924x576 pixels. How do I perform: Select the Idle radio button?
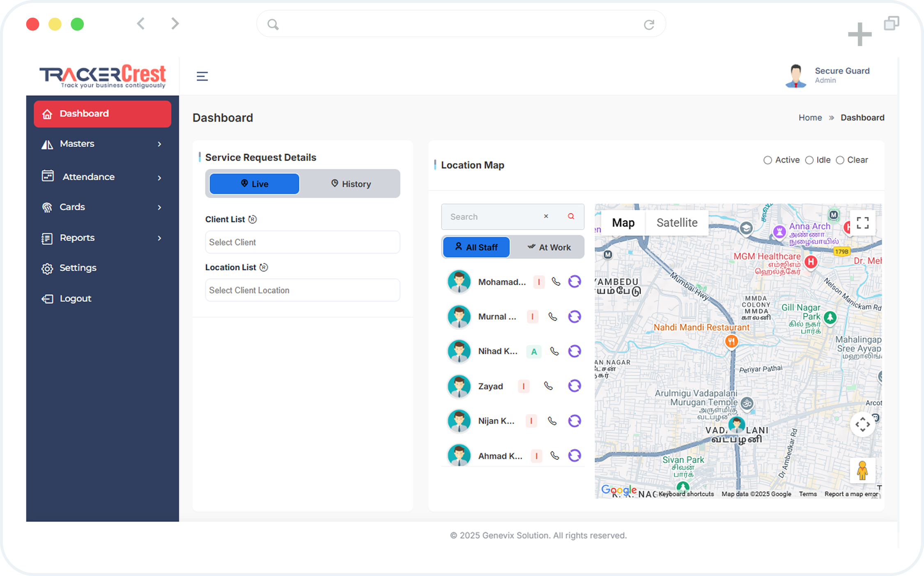(809, 160)
